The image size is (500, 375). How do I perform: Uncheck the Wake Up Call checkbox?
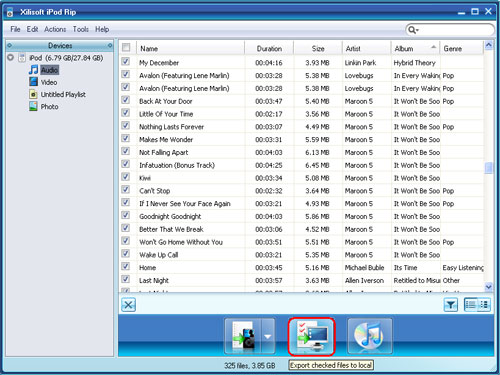point(125,254)
